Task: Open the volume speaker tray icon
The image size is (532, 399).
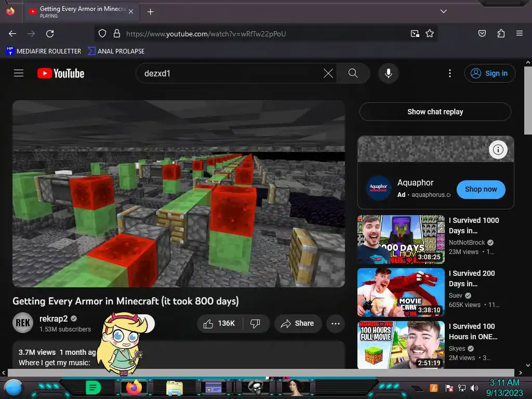Action: point(474,388)
